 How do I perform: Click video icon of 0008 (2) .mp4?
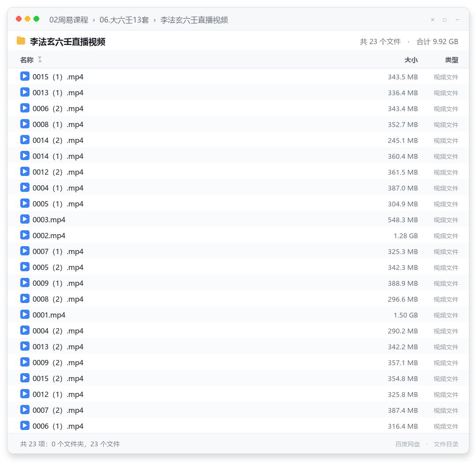[x=25, y=299]
